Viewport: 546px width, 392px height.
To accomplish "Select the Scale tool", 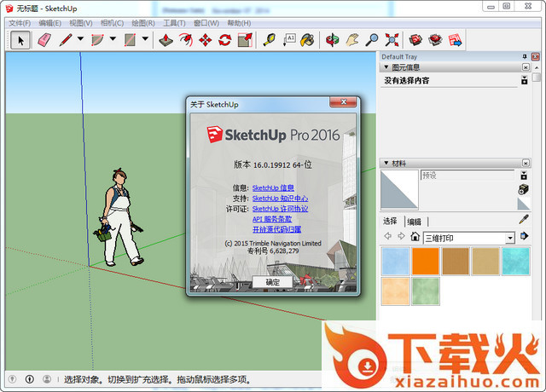I will (x=245, y=40).
